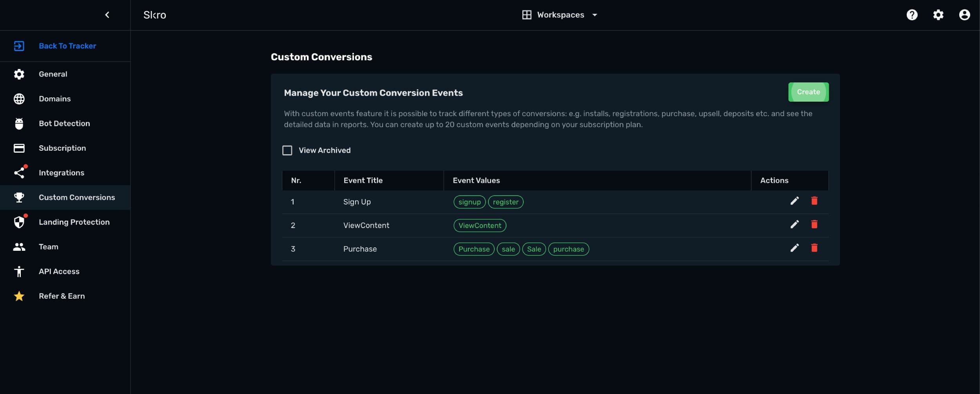Click the capitalized Sale value tag
Viewport: 980px width, 394px height.
(534, 249)
